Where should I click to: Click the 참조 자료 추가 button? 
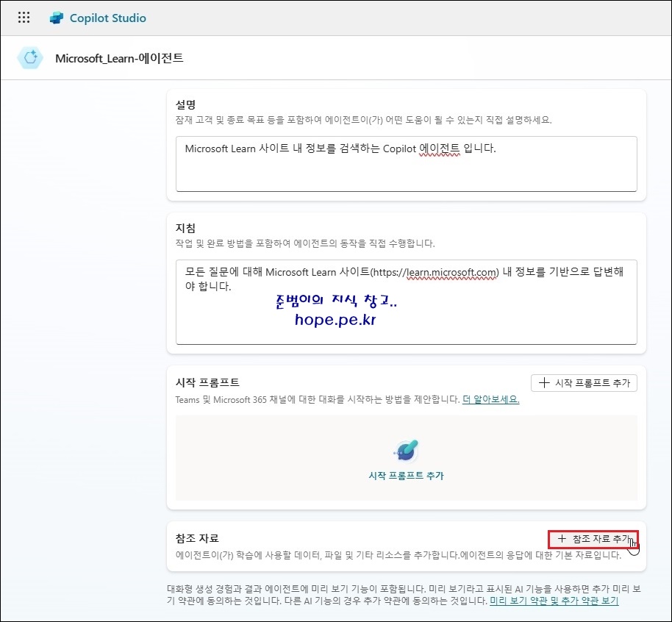click(x=593, y=539)
